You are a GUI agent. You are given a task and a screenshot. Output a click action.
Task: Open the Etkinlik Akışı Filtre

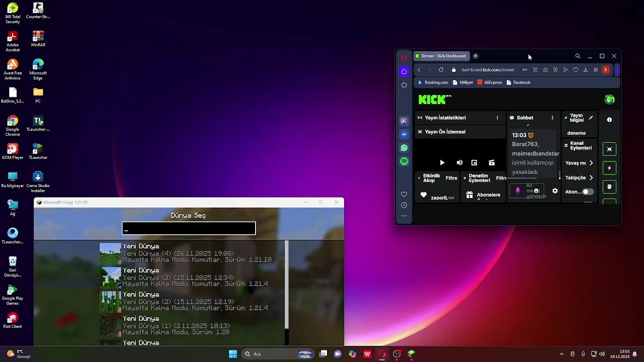(451, 178)
